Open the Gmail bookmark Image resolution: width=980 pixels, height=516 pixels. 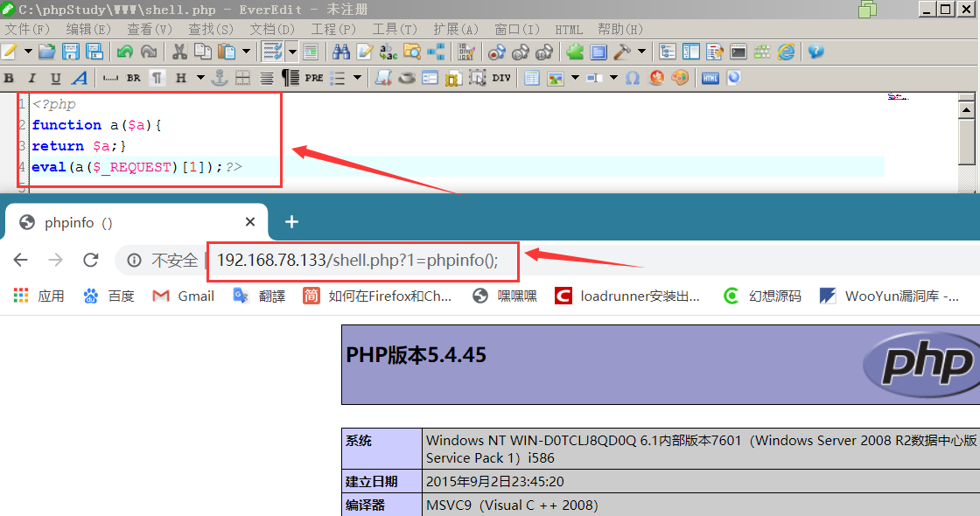click(x=183, y=296)
